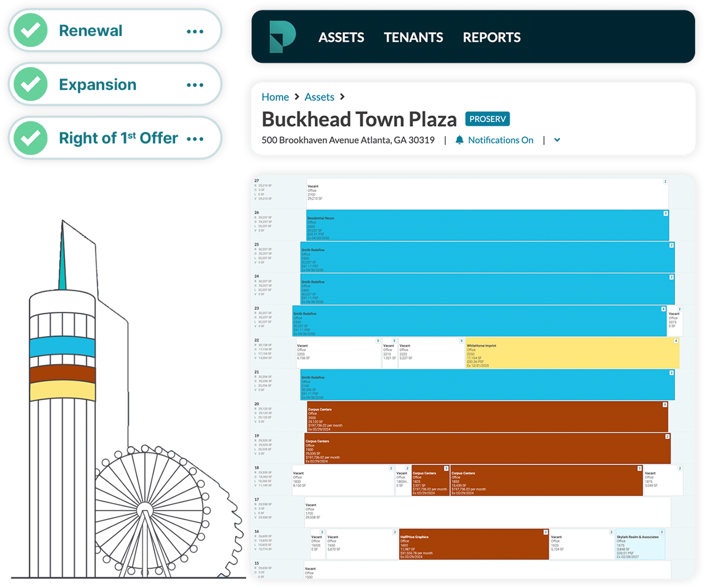Select Smith Redefine suite 2100 block

pyautogui.click(x=488, y=385)
